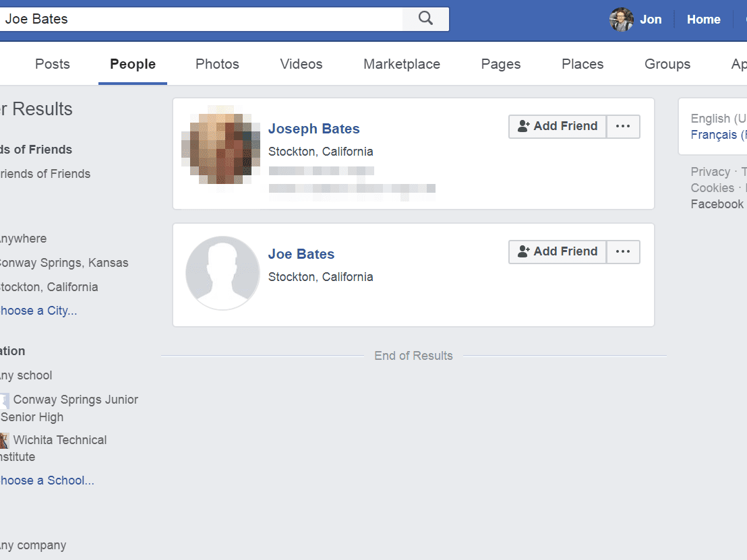This screenshot has width=747, height=560.
Task: Switch to the Videos tab
Action: [301, 64]
